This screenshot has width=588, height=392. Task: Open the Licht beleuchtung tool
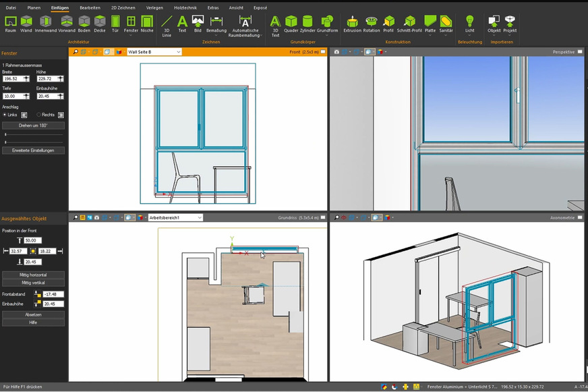tap(470, 22)
